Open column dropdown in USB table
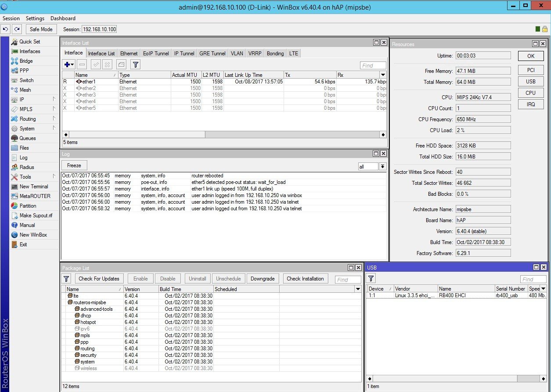 [x=544, y=289]
